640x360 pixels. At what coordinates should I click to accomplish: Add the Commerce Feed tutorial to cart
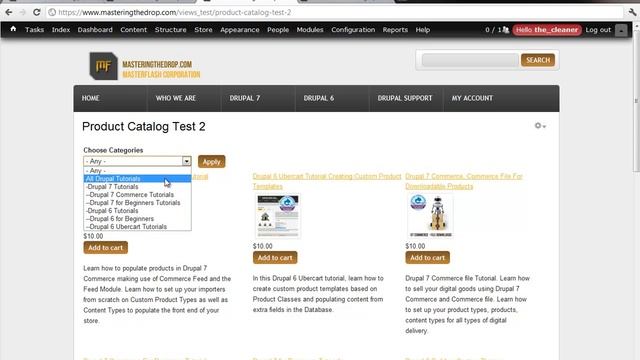(106, 248)
